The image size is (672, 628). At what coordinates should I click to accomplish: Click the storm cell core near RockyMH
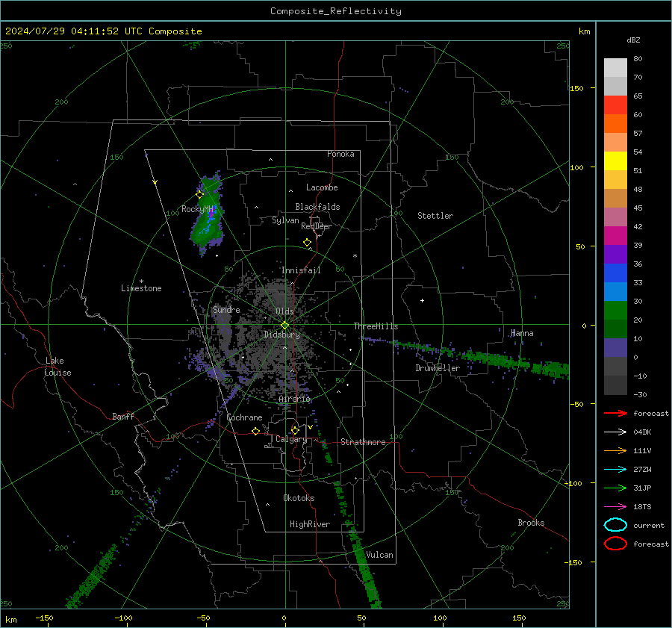211,213
